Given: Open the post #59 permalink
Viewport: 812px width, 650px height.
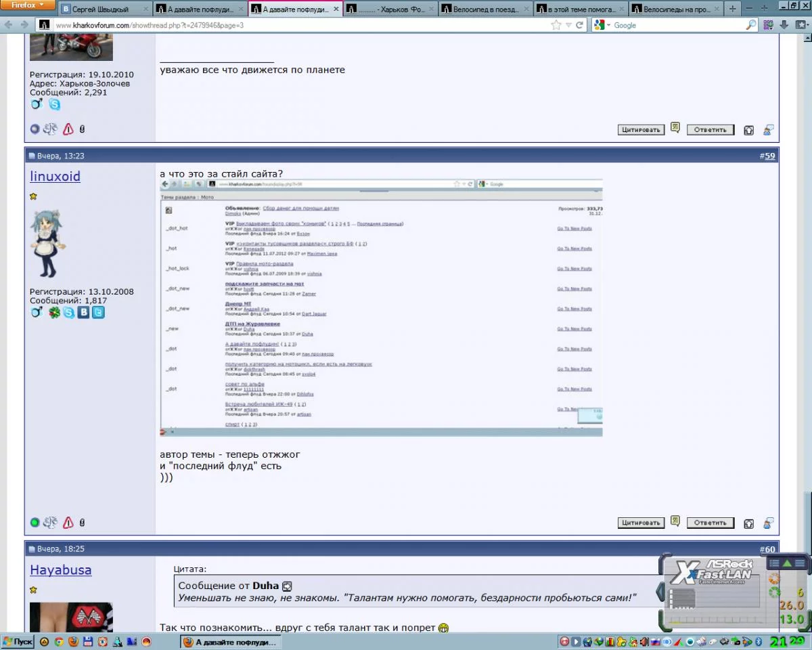Looking at the screenshot, I should click(770, 156).
